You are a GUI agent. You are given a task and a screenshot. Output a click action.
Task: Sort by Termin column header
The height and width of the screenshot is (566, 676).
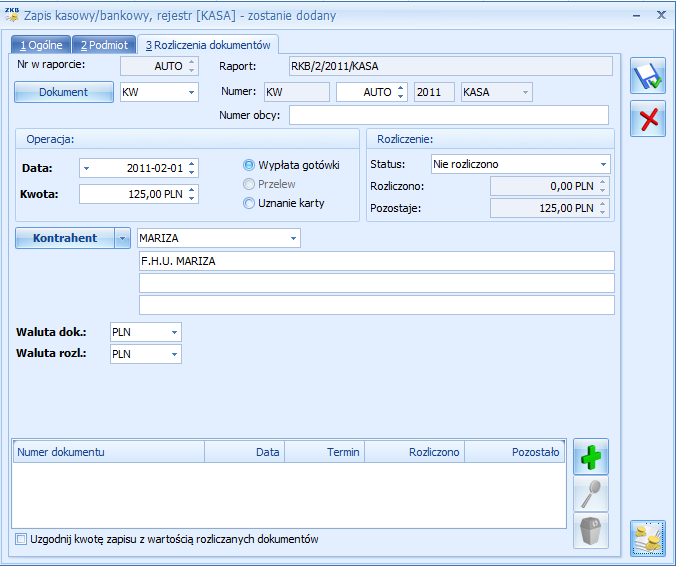(x=324, y=452)
